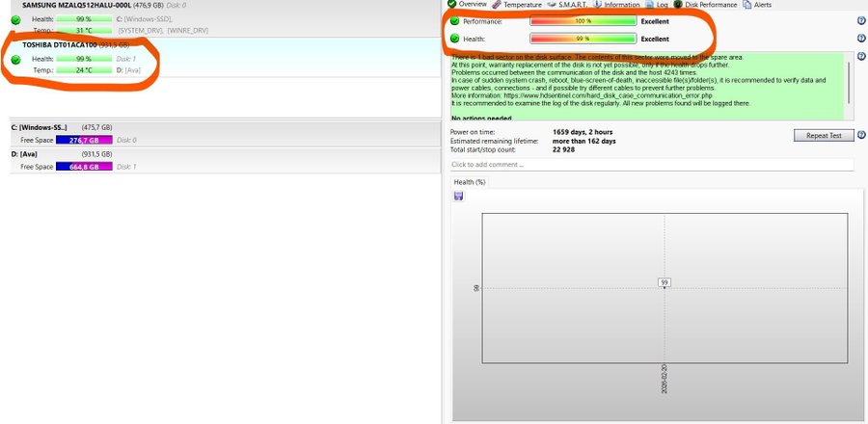
Task: Click the green check icon beside Performance
Action: tap(454, 20)
